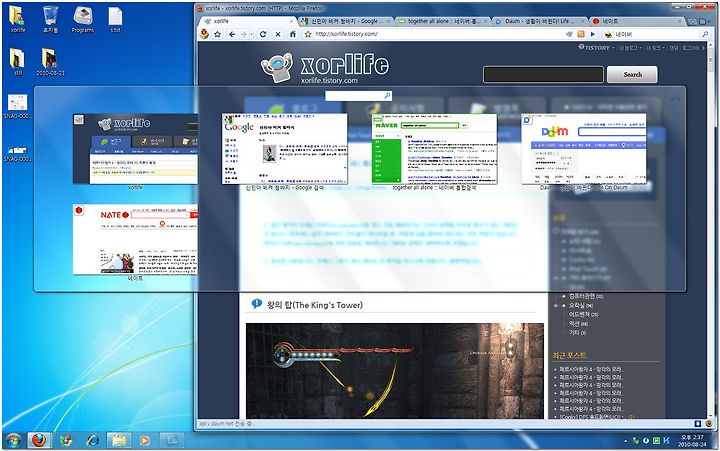Click the leftmost toolbar addon icon

coord(204,34)
